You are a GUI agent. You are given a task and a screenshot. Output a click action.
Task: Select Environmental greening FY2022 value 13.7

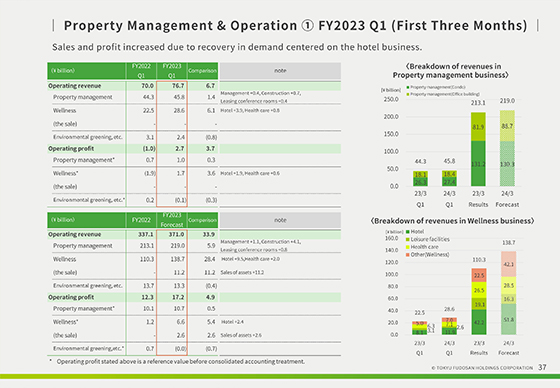point(148,286)
